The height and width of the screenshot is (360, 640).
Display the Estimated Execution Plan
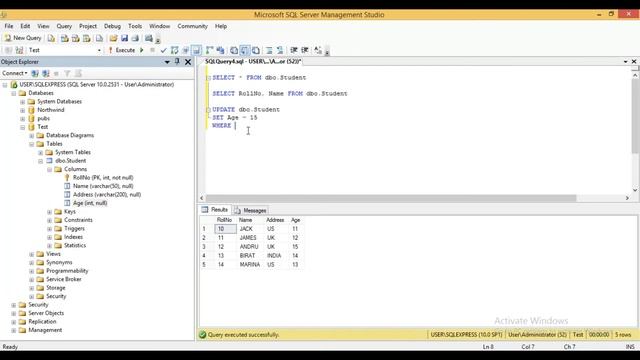tap(174, 50)
